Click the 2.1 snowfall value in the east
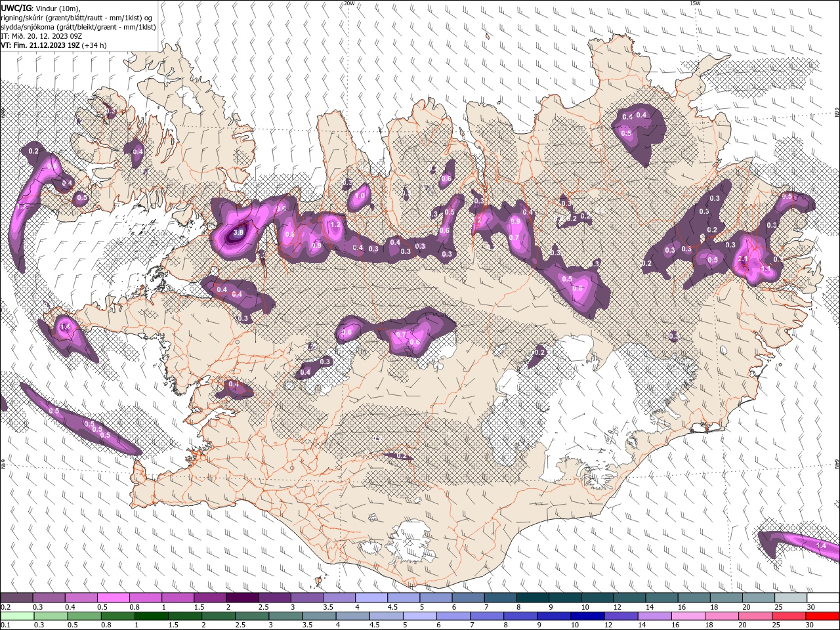The image size is (840, 630). point(744,259)
